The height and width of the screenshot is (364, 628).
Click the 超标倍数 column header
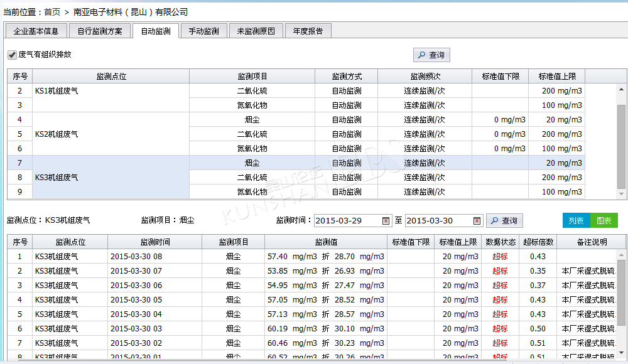(538, 242)
